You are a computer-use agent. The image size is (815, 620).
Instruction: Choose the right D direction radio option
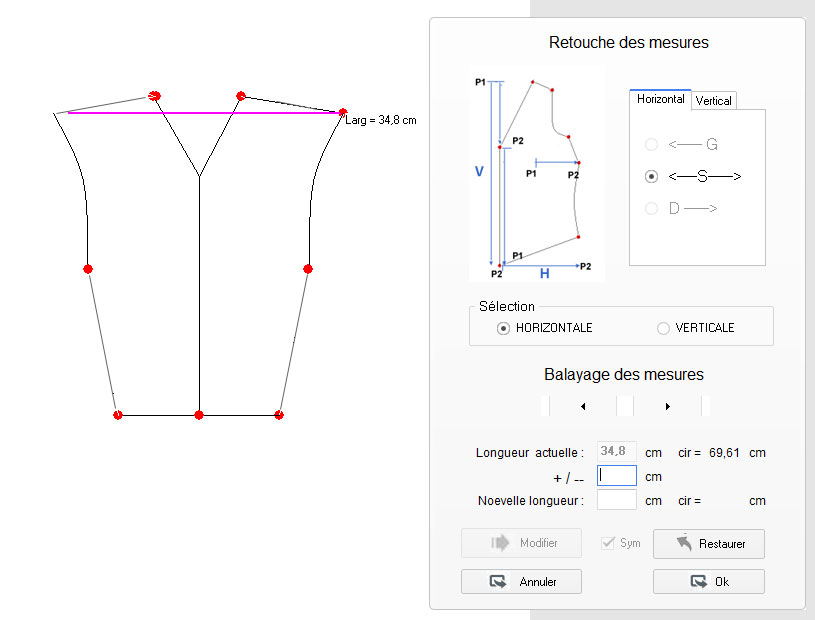tap(652, 208)
